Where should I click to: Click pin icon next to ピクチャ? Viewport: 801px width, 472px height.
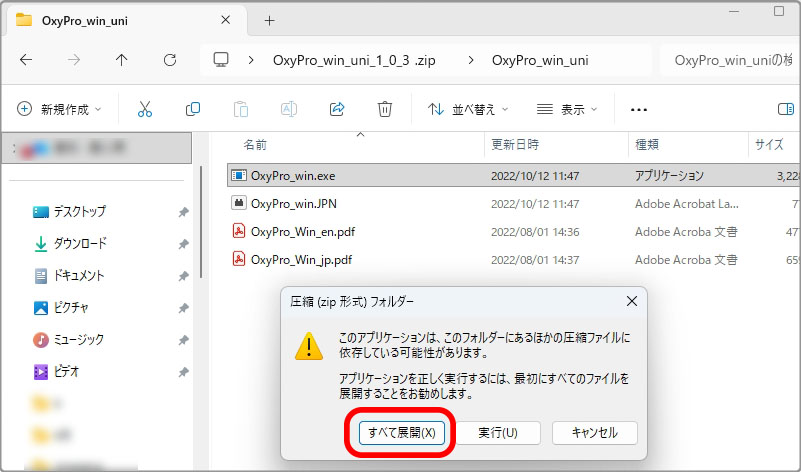(183, 308)
